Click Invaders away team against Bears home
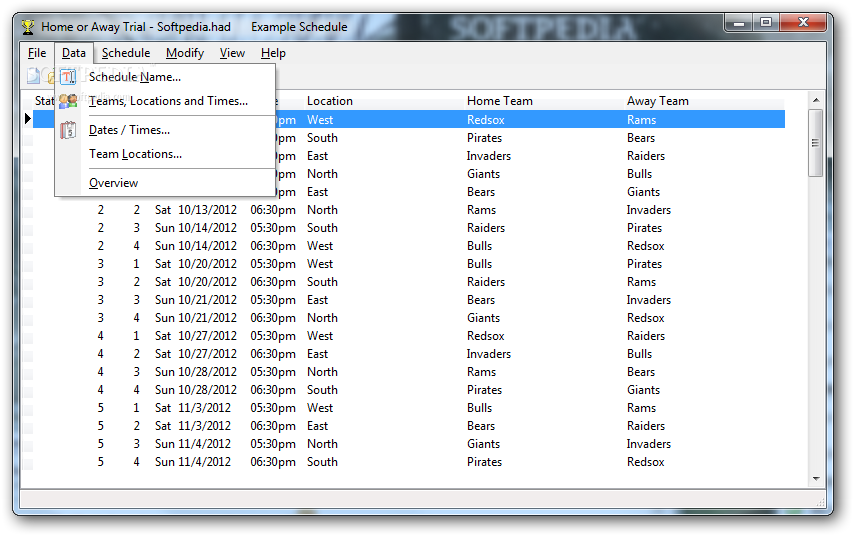 point(648,300)
